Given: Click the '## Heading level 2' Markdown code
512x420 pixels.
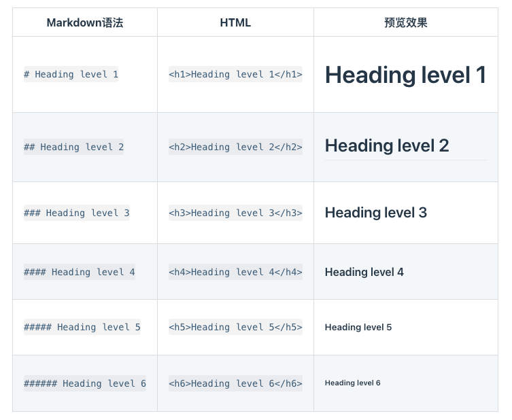Looking at the screenshot, I should click(73, 147).
